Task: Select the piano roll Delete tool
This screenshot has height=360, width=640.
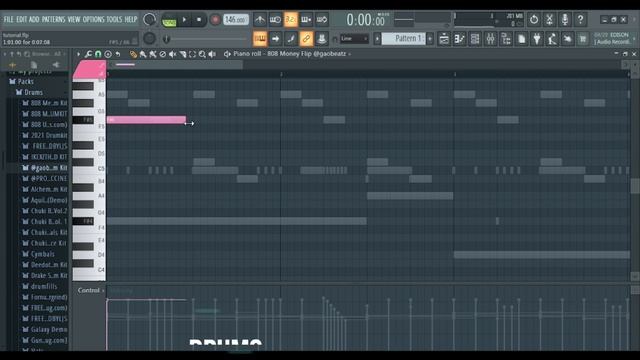Action: [162, 54]
